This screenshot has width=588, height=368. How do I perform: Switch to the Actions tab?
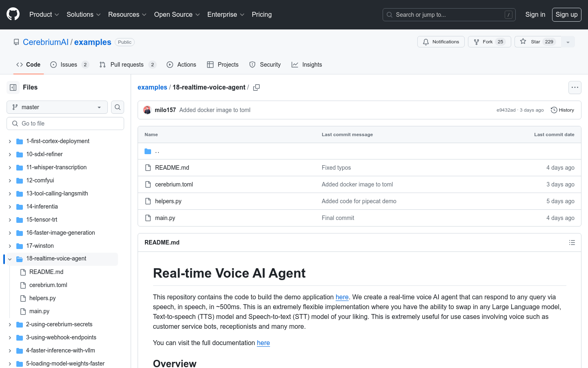tap(181, 65)
